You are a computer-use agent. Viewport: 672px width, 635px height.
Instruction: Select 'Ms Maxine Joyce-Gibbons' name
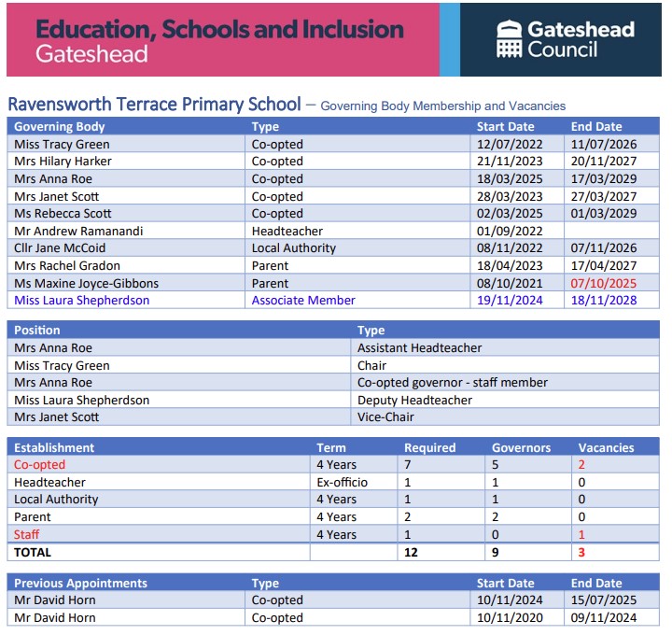coord(86,283)
